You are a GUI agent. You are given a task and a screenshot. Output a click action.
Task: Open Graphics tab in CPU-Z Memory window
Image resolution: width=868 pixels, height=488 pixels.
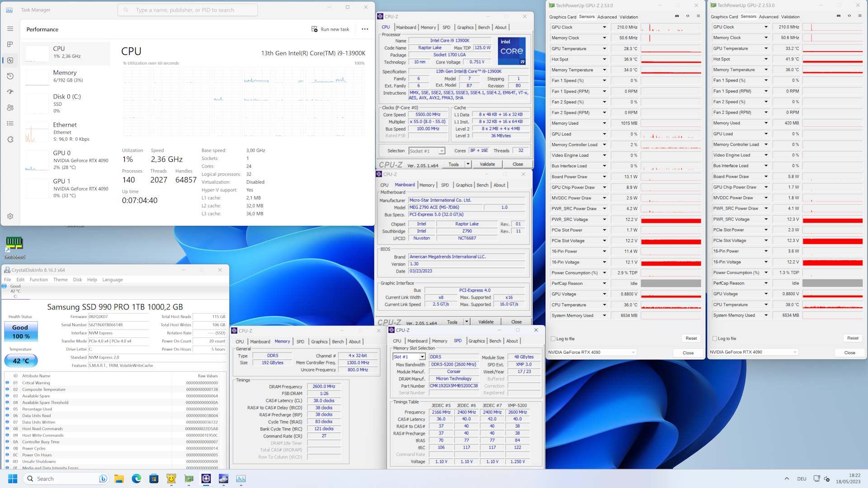coord(319,342)
